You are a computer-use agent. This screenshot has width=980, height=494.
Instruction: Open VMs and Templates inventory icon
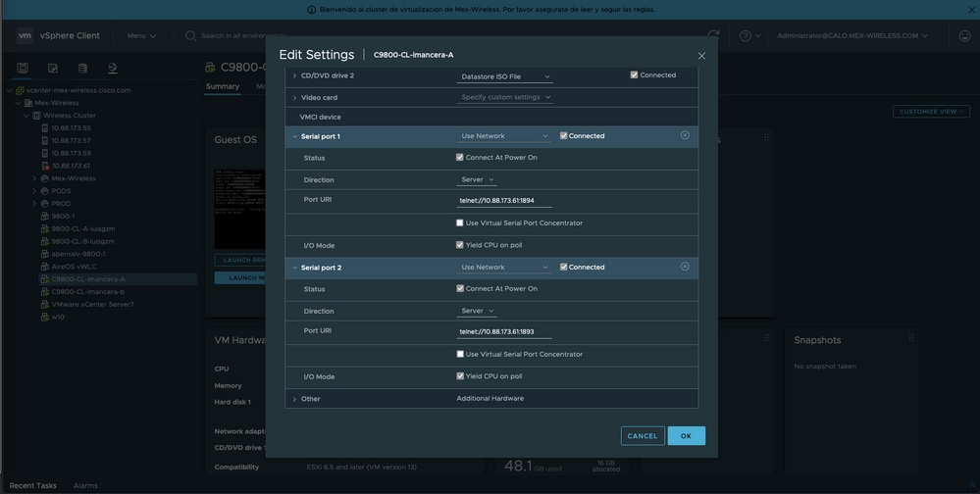53,68
